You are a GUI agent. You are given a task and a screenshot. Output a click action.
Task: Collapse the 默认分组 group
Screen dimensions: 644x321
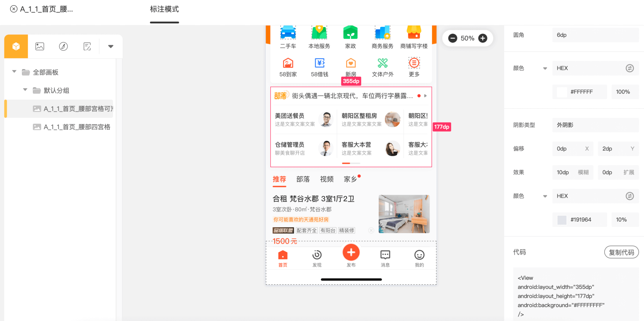[x=25, y=90]
